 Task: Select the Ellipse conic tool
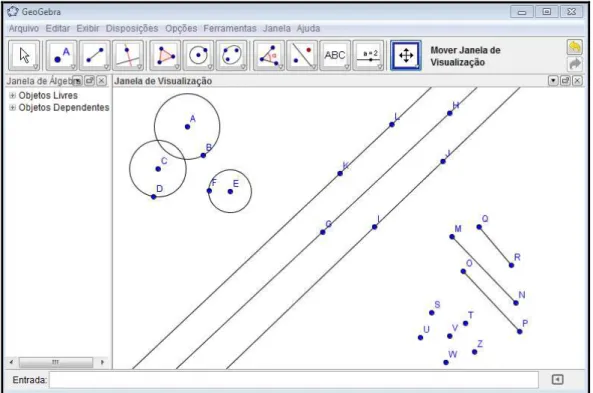232,56
